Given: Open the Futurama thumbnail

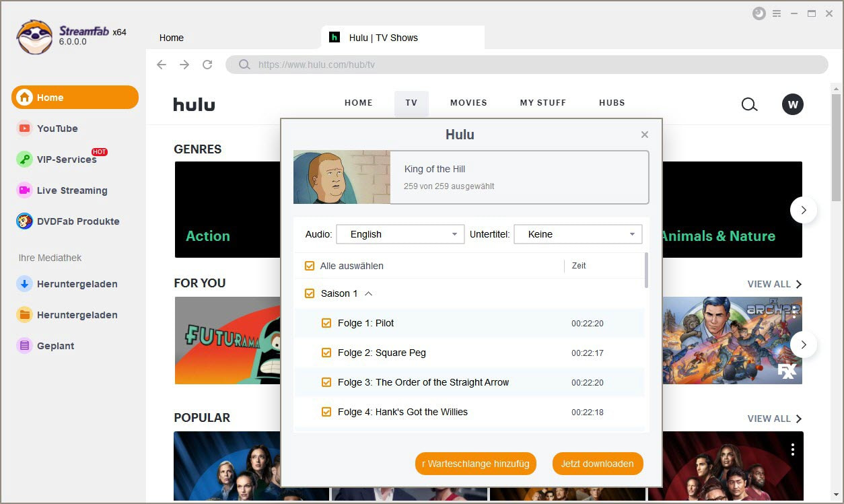Looking at the screenshot, I should point(227,340).
